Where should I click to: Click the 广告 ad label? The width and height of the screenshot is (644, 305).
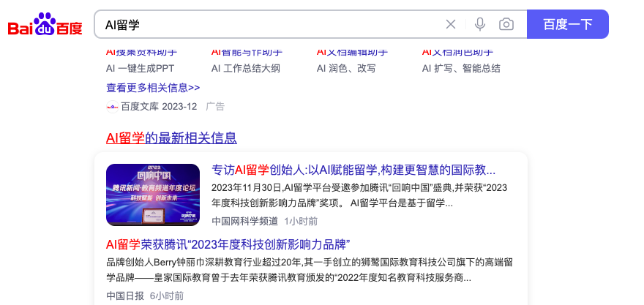(x=215, y=107)
